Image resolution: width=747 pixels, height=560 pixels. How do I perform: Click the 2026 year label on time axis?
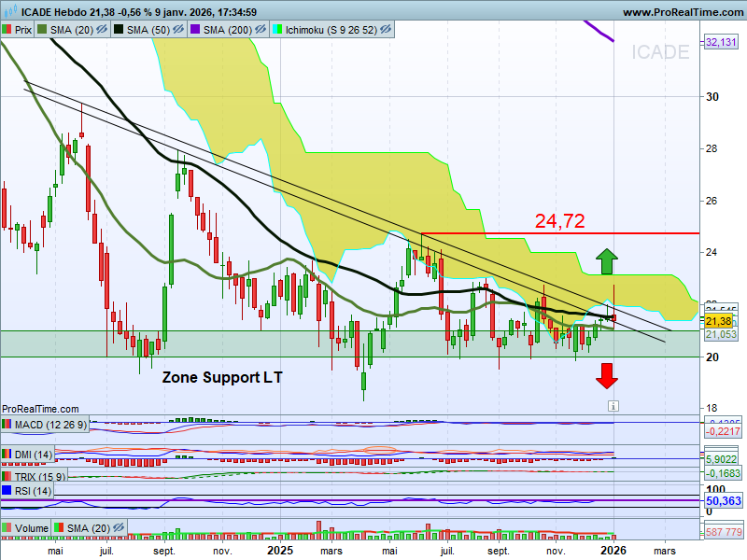(613, 551)
